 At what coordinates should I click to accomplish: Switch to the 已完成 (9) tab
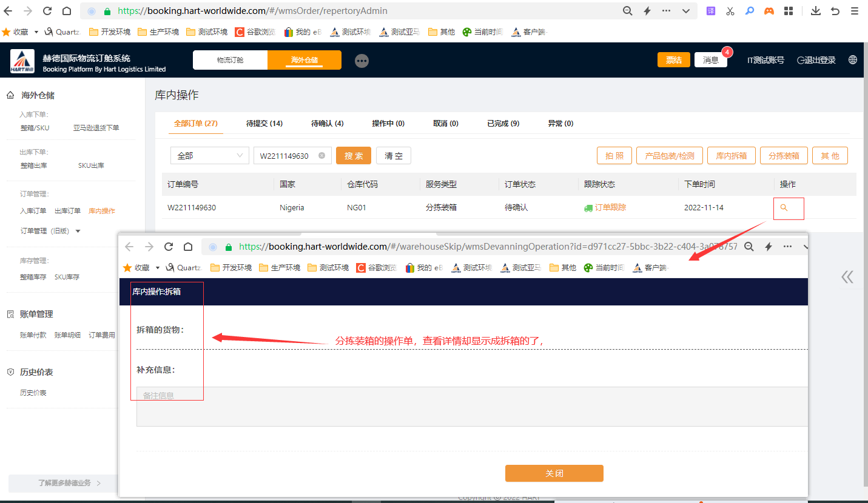[x=503, y=124]
